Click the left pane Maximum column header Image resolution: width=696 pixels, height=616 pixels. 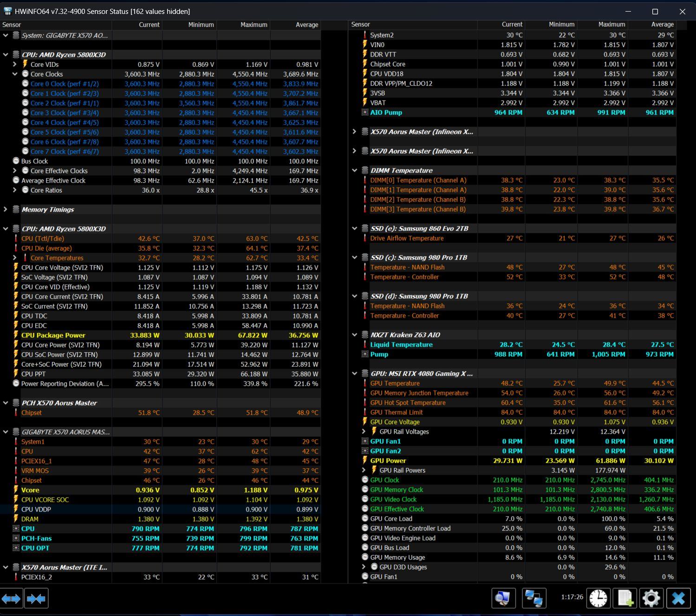[243, 25]
